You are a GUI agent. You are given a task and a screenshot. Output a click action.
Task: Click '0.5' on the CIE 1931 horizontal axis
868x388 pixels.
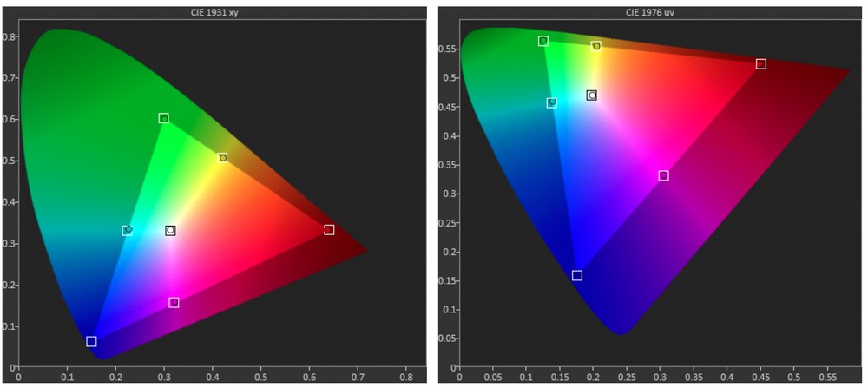click(x=260, y=377)
